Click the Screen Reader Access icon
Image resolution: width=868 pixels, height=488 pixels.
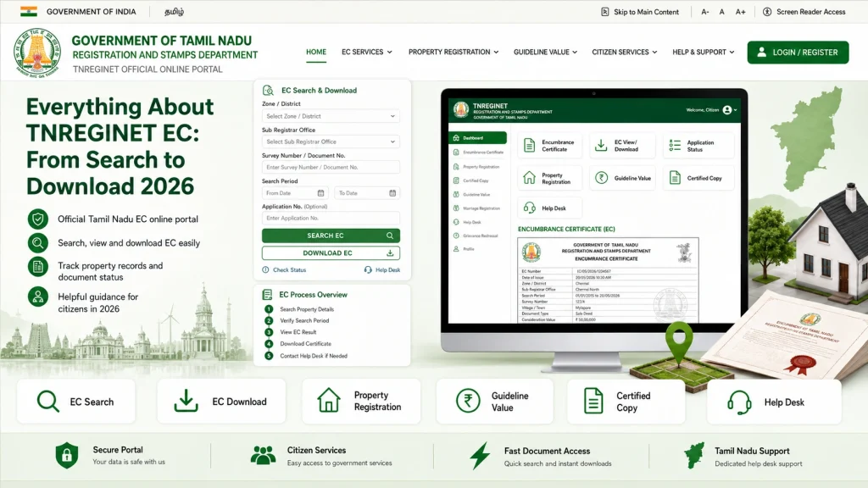click(x=767, y=12)
